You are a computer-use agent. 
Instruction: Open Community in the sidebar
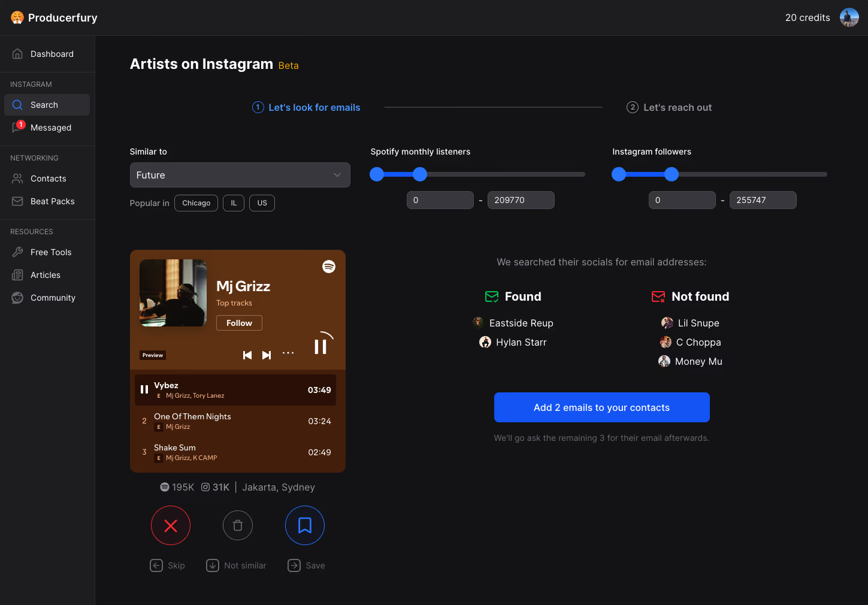point(47,298)
